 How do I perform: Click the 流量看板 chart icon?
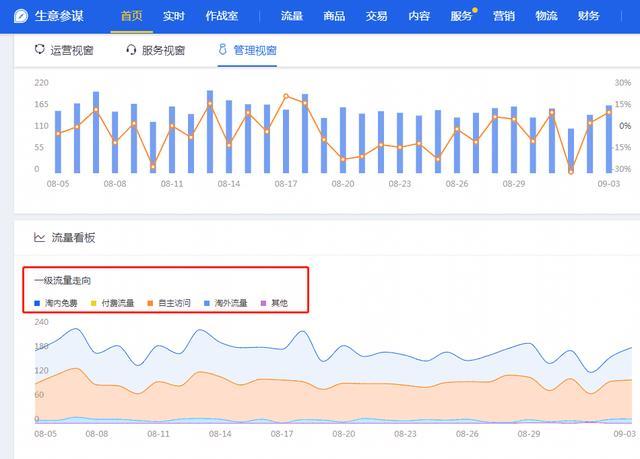tap(39, 237)
